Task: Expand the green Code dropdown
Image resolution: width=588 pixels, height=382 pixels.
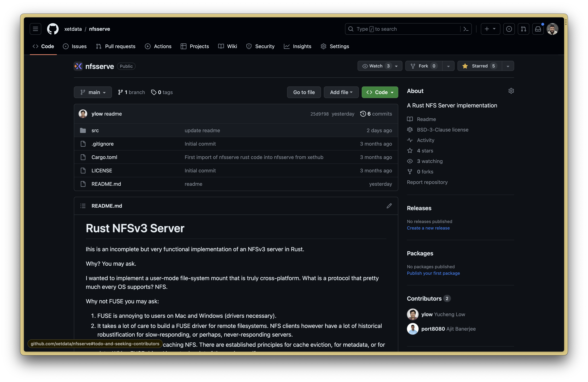Action: [x=380, y=92]
